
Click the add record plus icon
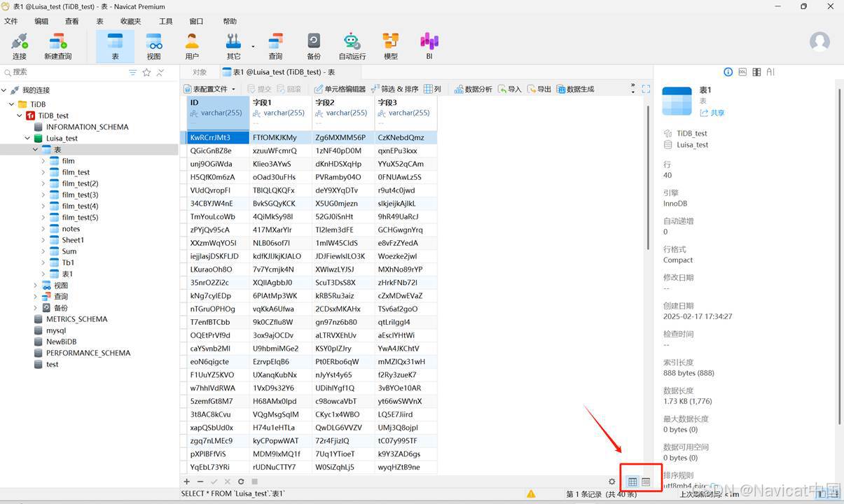[x=186, y=482]
